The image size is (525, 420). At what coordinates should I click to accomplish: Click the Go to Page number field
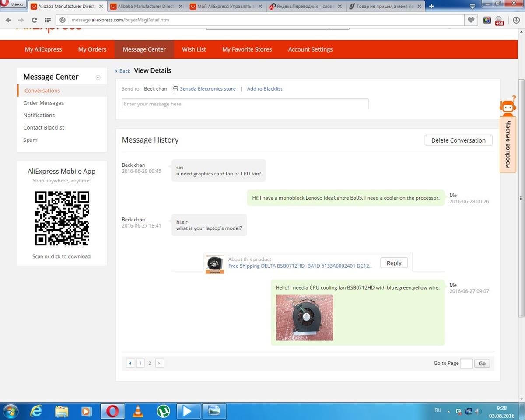pos(466,363)
